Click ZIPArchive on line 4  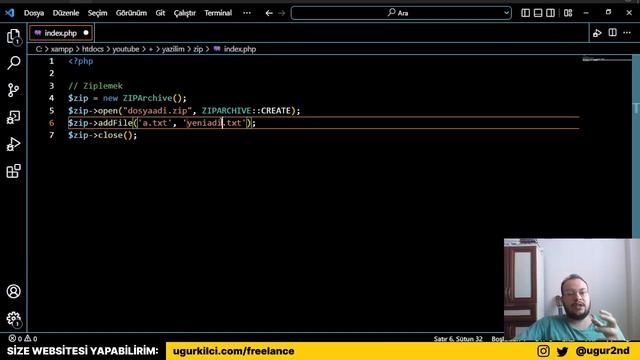pyautogui.click(x=147, y=98)
